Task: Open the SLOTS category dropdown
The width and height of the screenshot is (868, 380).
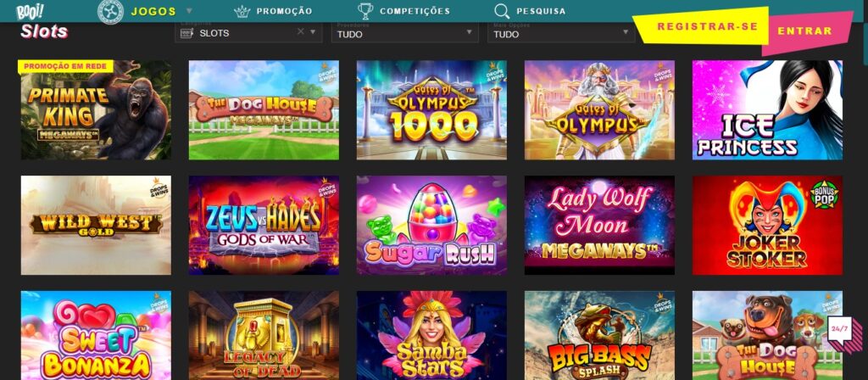Action: coord(248,32)
